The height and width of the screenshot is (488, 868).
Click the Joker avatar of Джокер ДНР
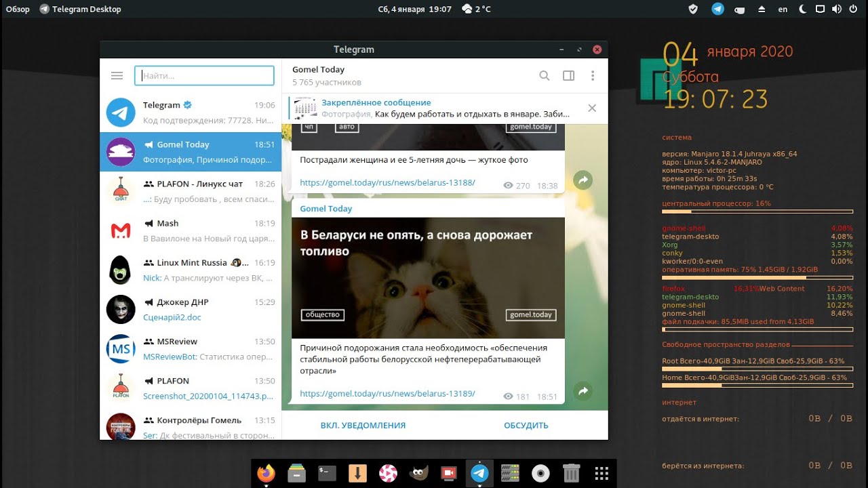click(x=121, y=309)
